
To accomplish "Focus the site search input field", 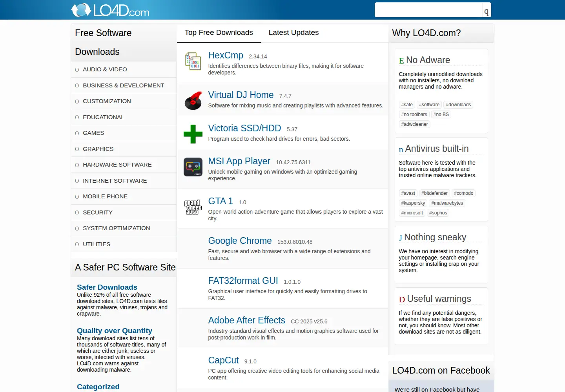I will (x=428, y=10).
